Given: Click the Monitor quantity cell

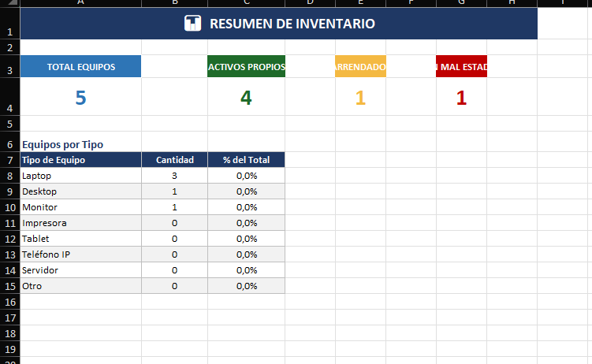Looking at the screenshot, I should tap(174, 207).
